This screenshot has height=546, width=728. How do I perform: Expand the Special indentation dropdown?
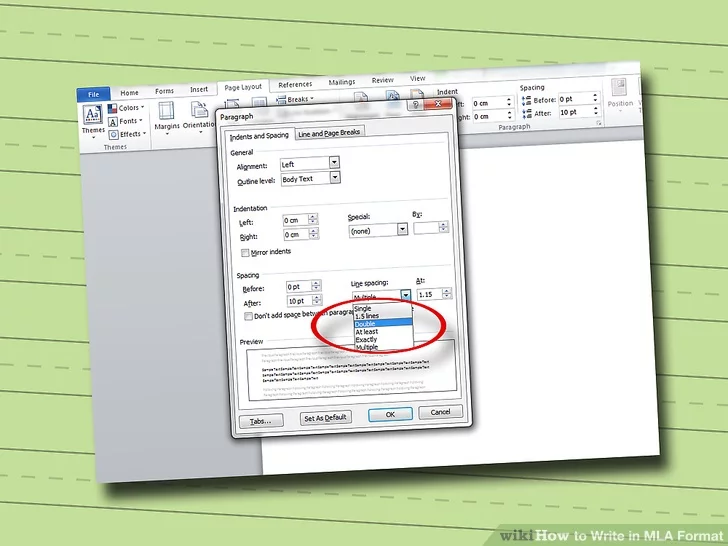pos(403,229)
